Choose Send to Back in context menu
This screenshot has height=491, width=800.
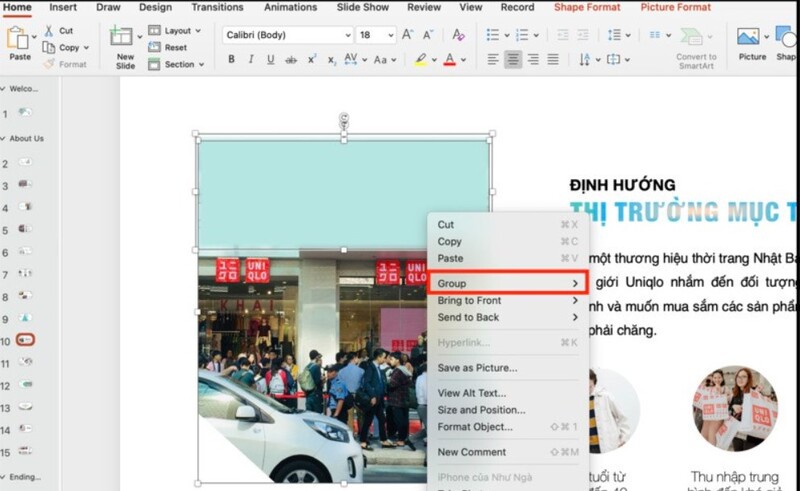point(508,317)
